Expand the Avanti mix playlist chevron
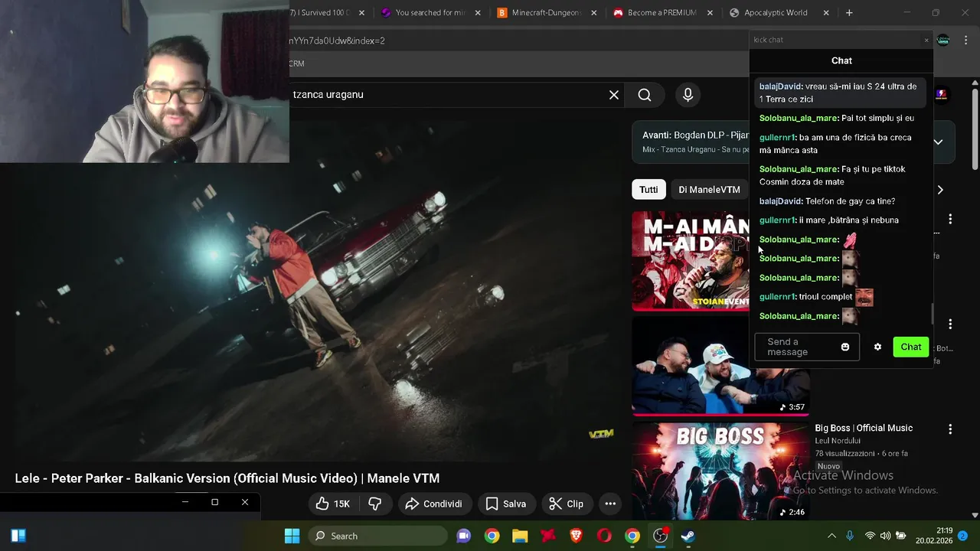980x551 pixels. (x=938, y=142)
